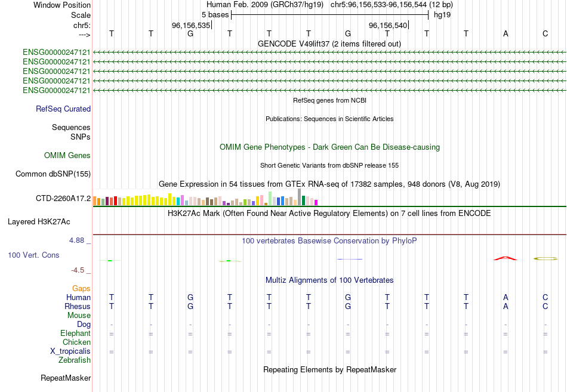The image size is (567, 392).
Task: Click base A in the chr5 sequence ruler row
Action: (506, 33)
